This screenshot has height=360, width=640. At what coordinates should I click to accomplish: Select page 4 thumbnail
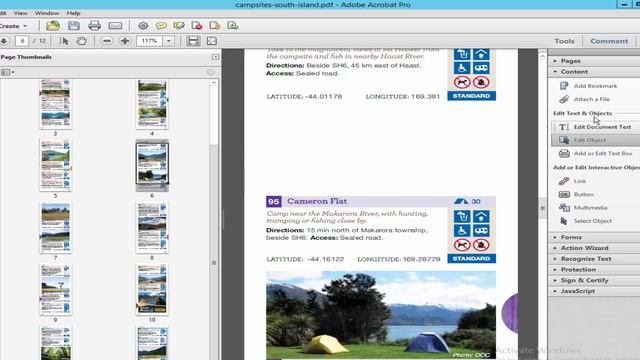(152, 104)
